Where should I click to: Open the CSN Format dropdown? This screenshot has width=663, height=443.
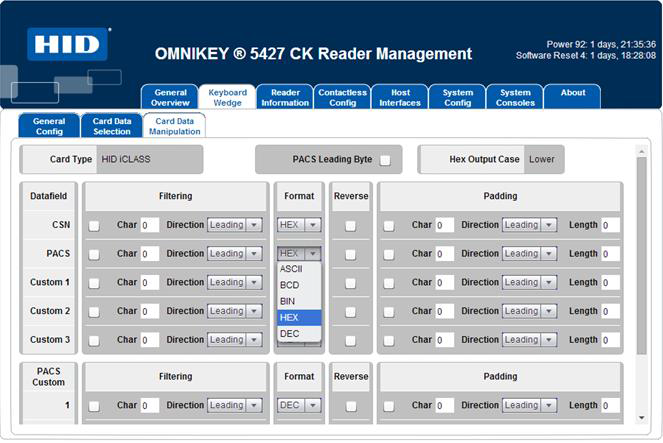click(x=299, y=225)
